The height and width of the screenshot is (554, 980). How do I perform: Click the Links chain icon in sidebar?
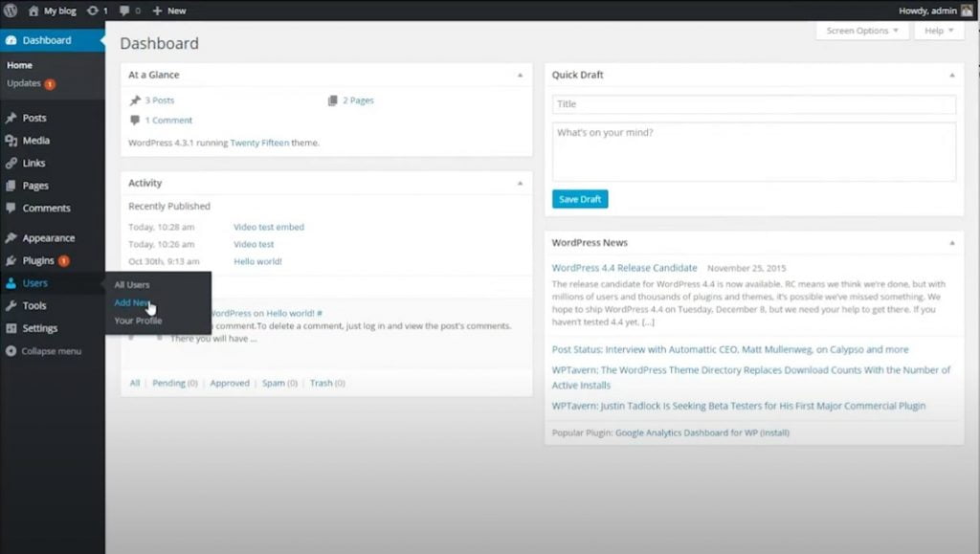[x=11, y=164]
